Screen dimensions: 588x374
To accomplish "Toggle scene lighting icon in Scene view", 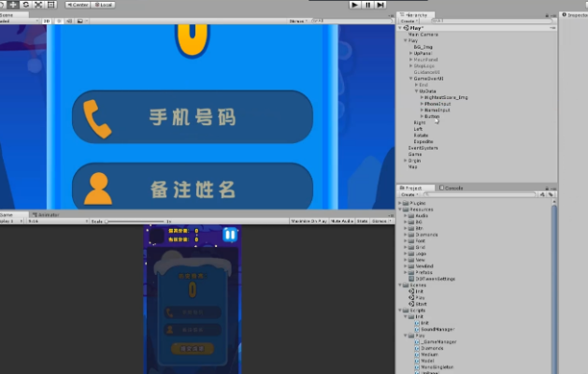I will pyautogui.click(x=59, y=21).
